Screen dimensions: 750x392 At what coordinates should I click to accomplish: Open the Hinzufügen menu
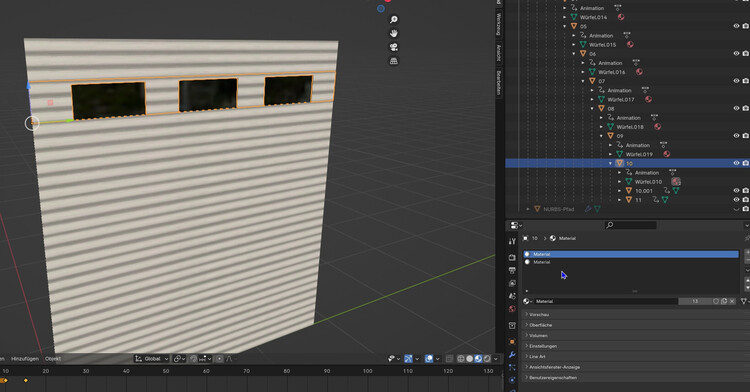[24, 359]
